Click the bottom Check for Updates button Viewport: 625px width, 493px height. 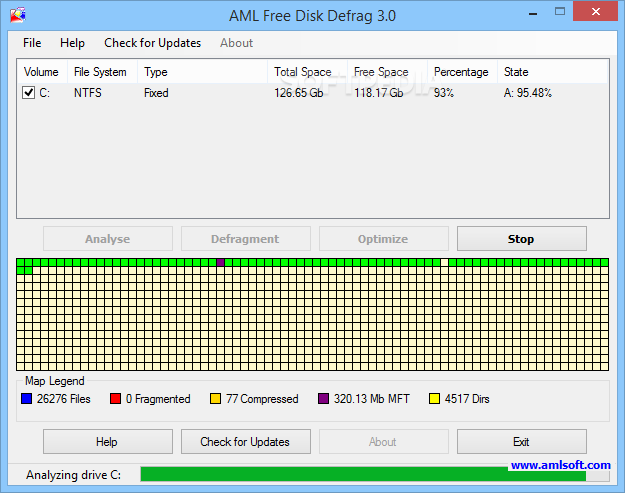pos(246,442)
